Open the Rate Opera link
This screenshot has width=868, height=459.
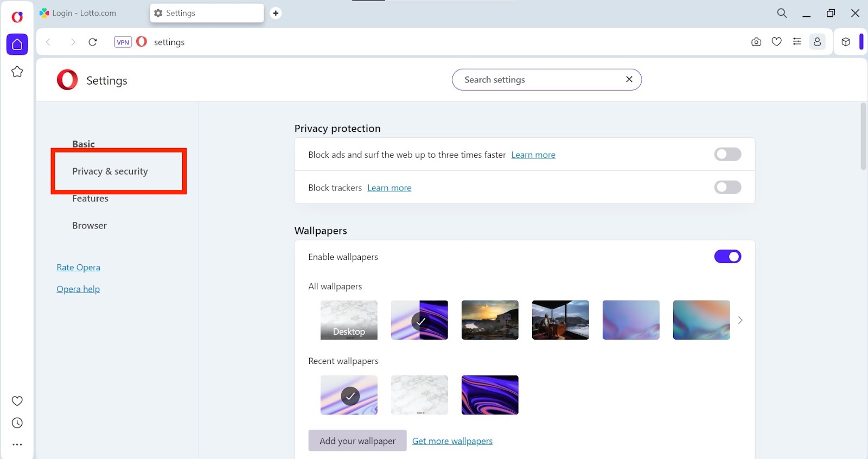(78, 267)
